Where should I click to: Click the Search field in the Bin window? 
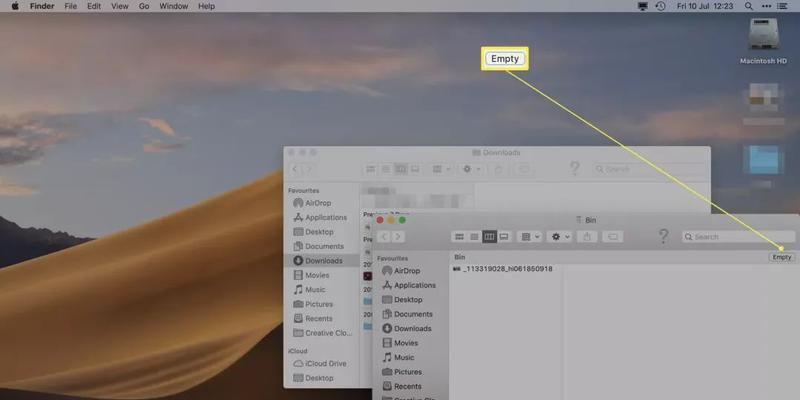(x=737, y=237)
